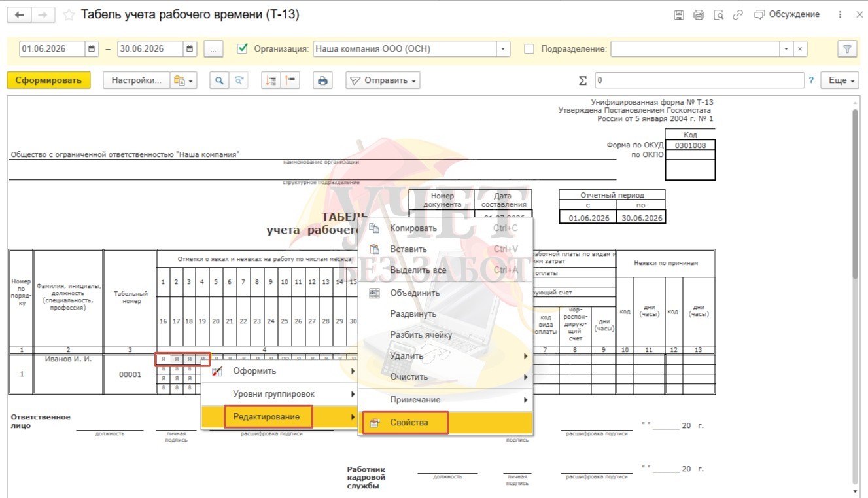Open print preview icon in title bar
This screenshot has width=868, height=498.
718,14
